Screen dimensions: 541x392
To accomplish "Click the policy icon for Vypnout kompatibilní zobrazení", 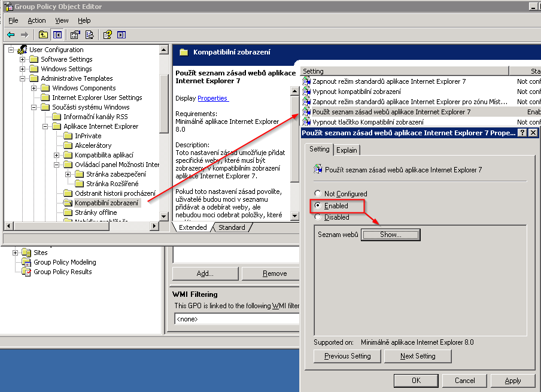I will click(x=306, y=91).
